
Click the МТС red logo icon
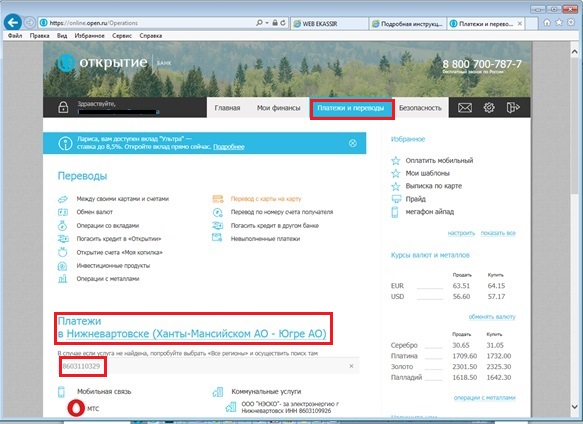tap(76, 408)
